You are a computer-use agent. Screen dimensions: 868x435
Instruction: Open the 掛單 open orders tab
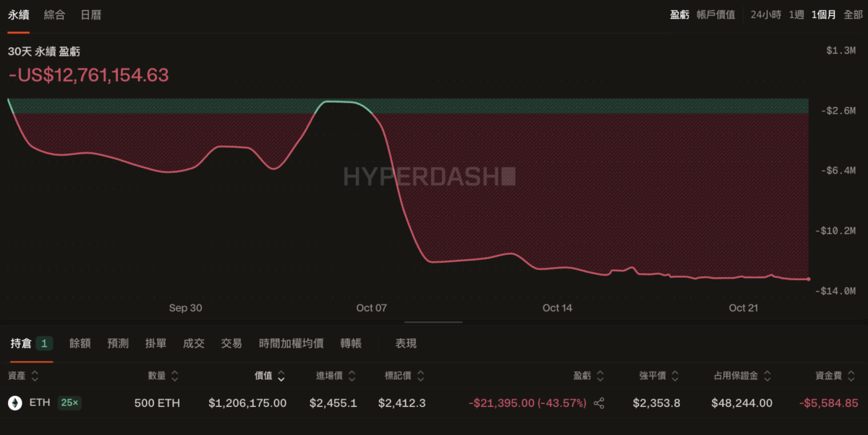[156, 344]
